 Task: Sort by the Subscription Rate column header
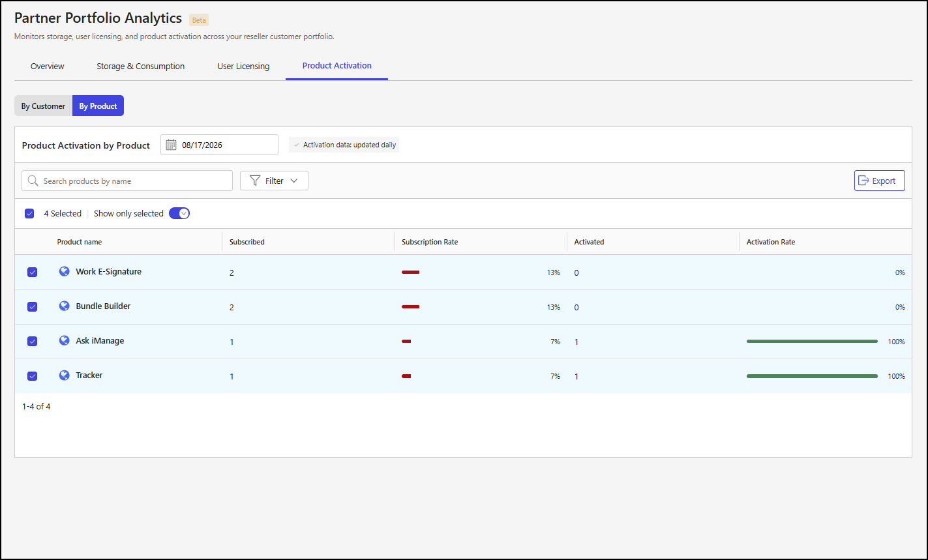tap(430, 242)
